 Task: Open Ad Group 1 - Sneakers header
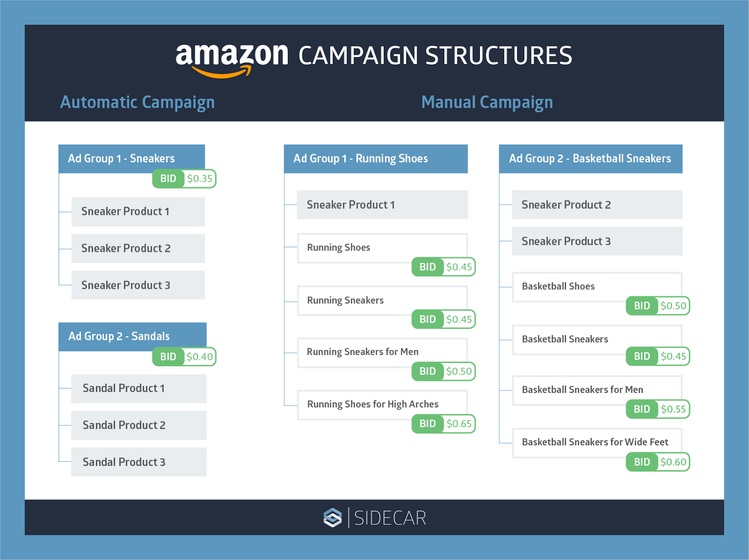[x=132, y=159]
